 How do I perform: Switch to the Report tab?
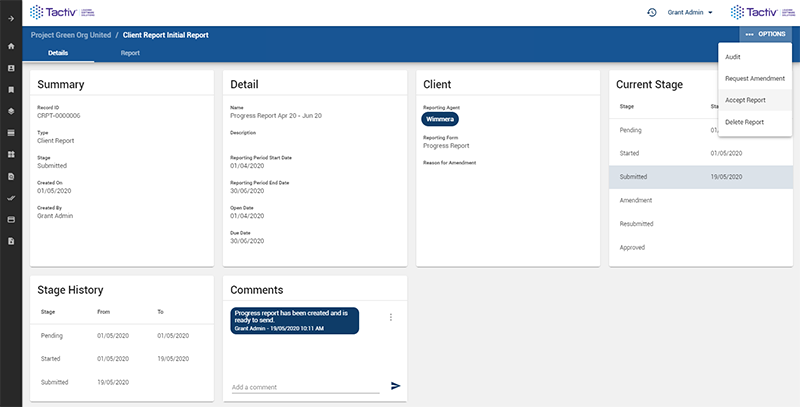[x=130, y=52]
